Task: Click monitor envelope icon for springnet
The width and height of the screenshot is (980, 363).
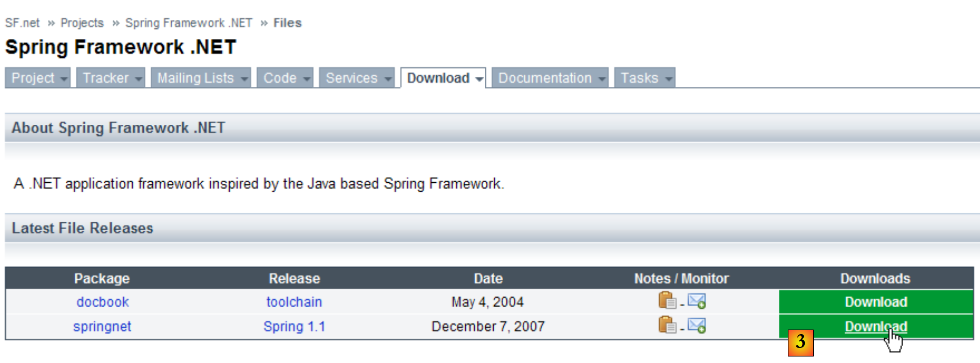Action: [x=696, y=325]
